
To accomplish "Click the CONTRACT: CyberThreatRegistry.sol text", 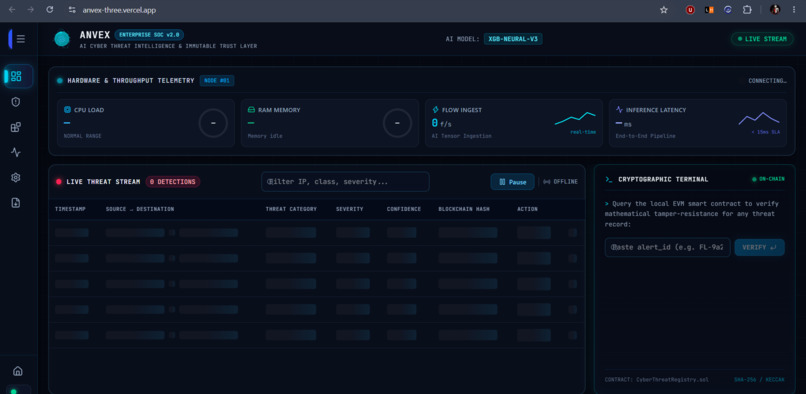I will (x=656, y=380).
